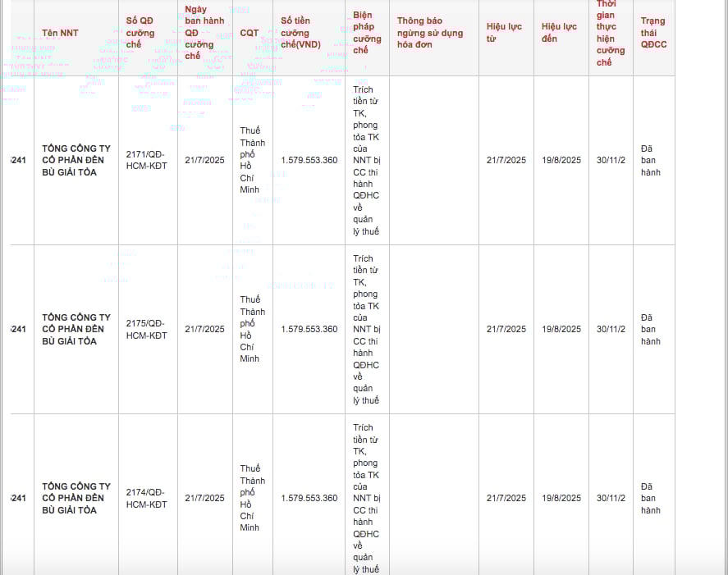
Task: Click the 'CQT' column header
Action: pos(250,33)
